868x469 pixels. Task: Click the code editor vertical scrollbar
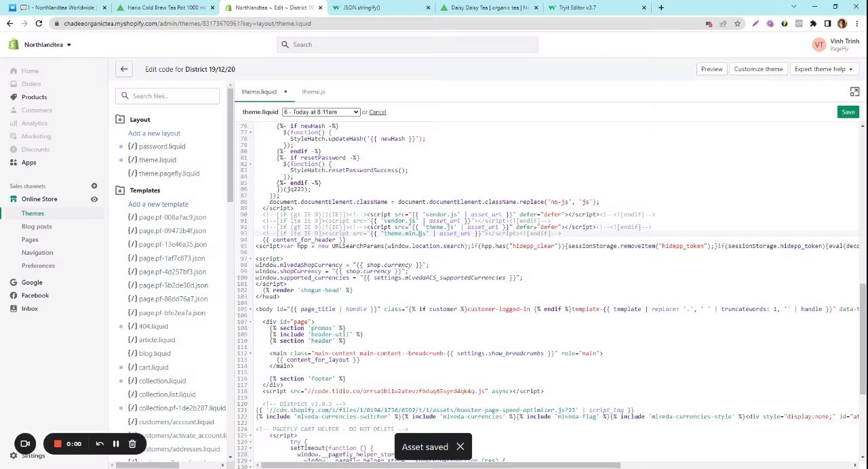[x=863, y=339]
